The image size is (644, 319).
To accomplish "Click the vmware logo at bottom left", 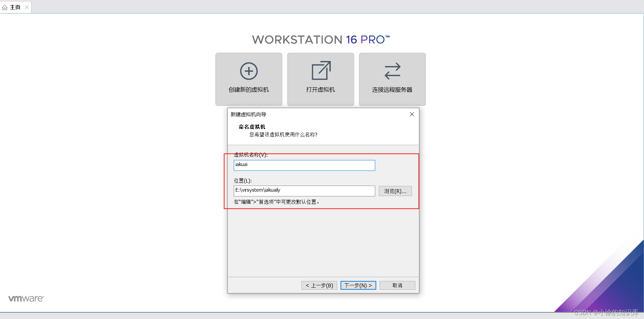I will 26,298.
